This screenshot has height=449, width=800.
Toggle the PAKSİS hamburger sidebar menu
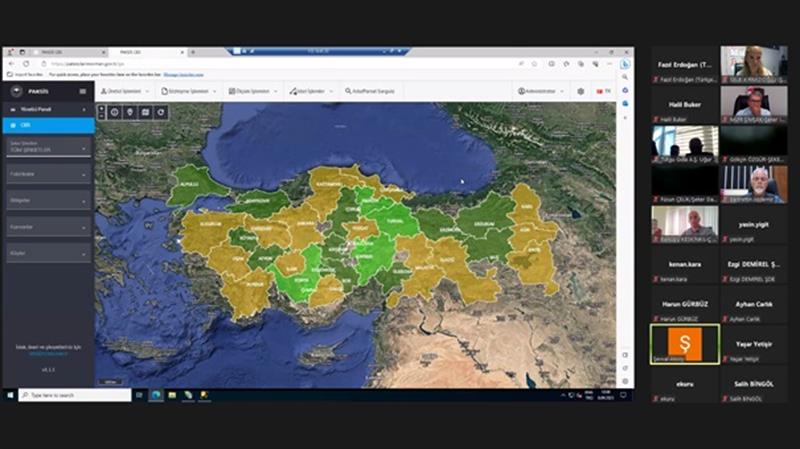[83, 91]
